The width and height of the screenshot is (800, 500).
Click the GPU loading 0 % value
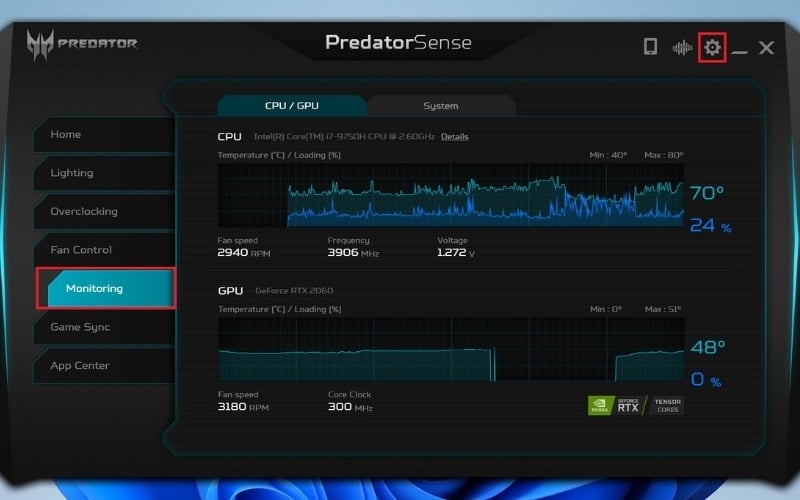click(706, 380)
